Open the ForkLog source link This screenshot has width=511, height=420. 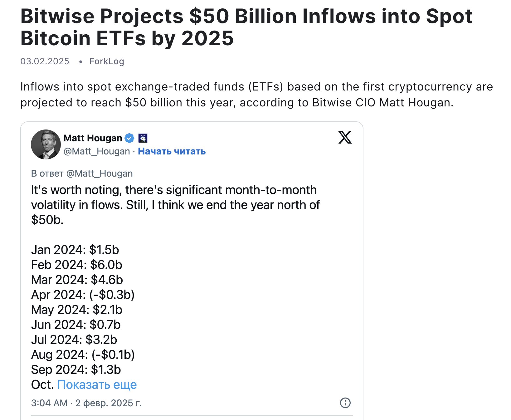[107, 61]
